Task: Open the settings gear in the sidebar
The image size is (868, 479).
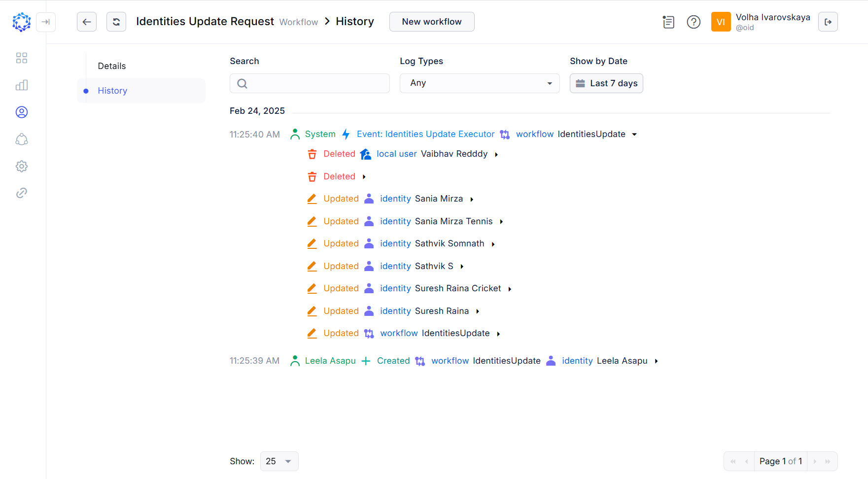Action: point(21,166)
